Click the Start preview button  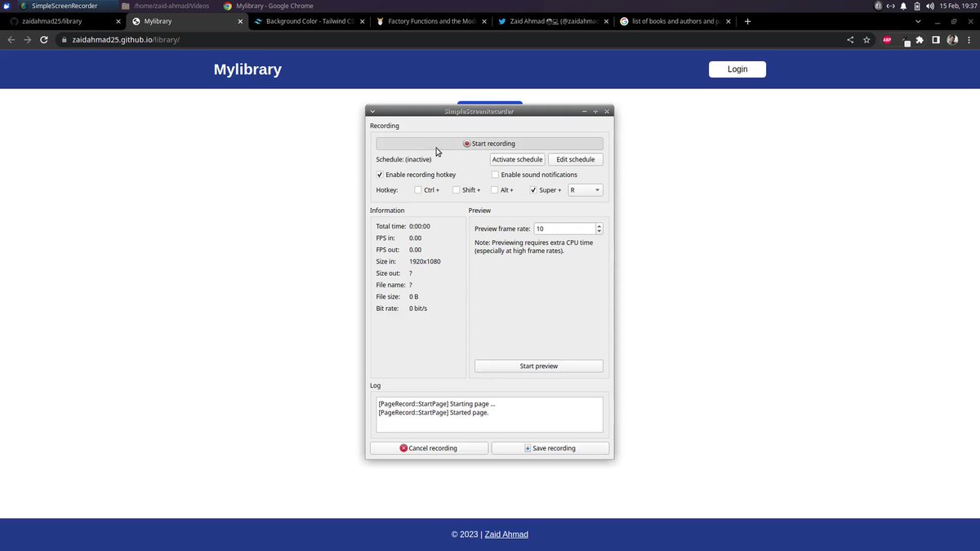pos(539,367)
